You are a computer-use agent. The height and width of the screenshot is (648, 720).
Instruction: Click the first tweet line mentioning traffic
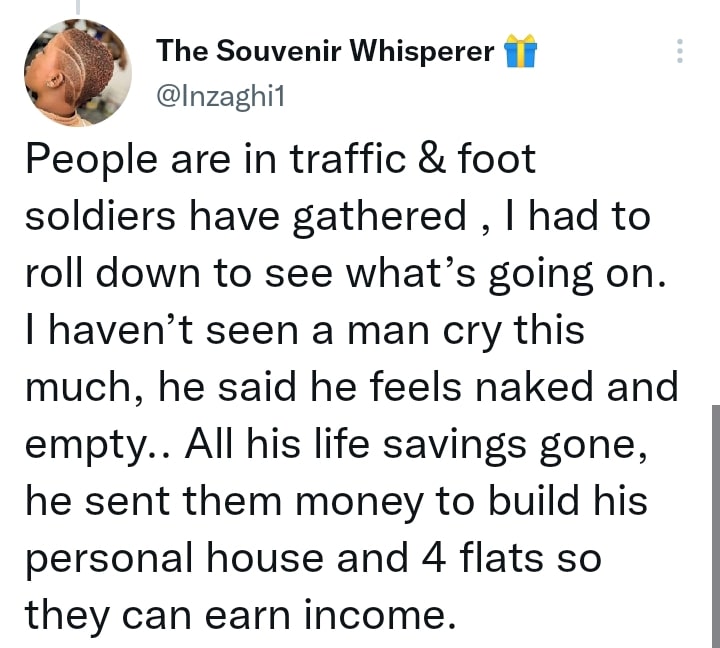[281, 159]
